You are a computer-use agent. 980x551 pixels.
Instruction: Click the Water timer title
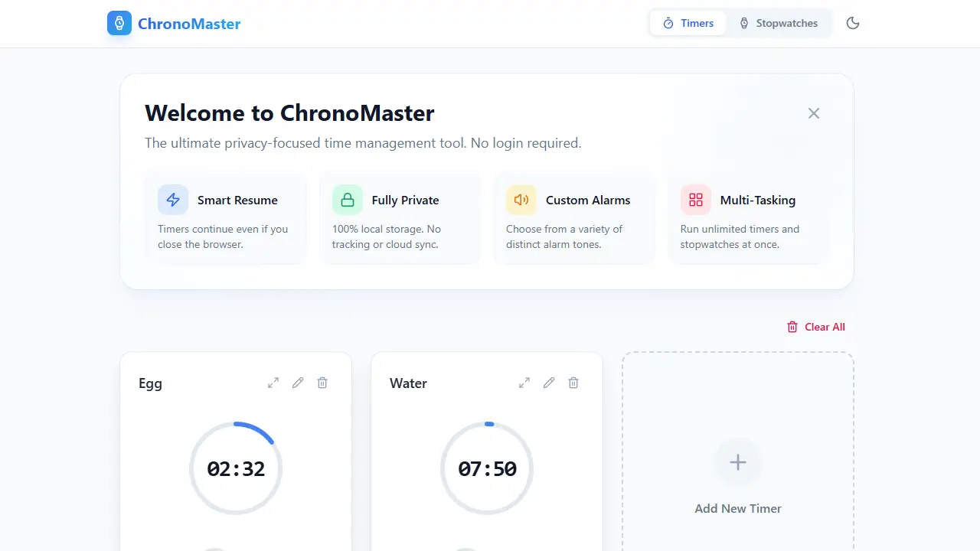tap(408, 383)
